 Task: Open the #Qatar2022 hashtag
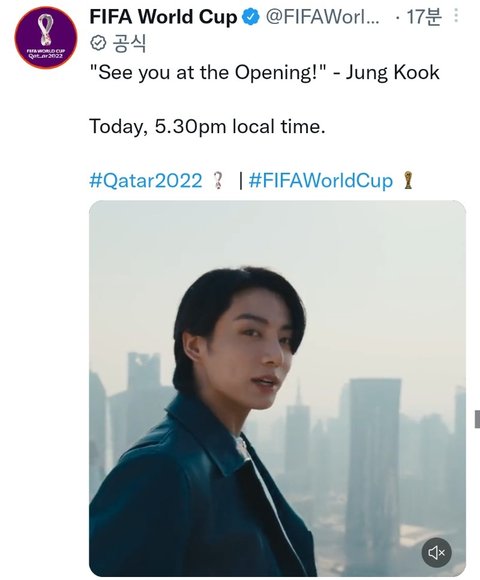click(146, 181)
